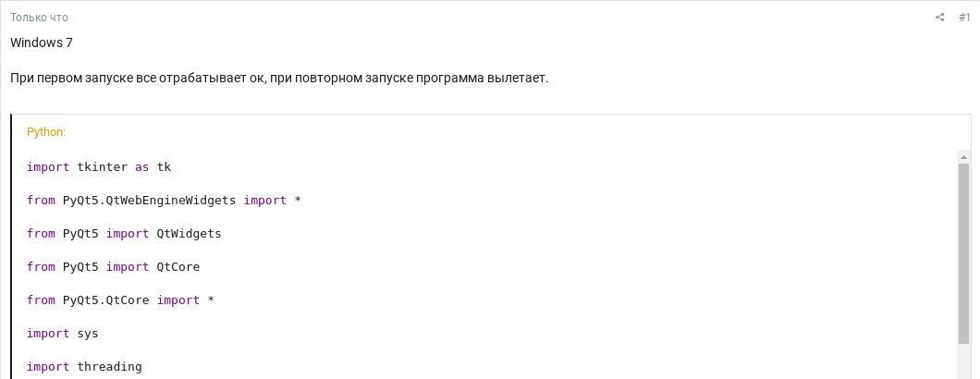Click the 'tk' alias in first code line
Image resolution: width=980 pixels, height=379 pixels.
[165, 167]
